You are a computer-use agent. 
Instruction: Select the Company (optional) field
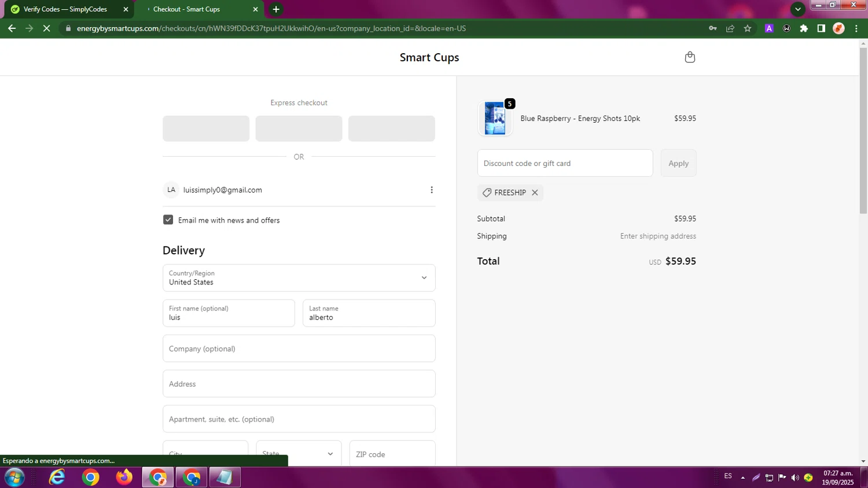point(299,349)
